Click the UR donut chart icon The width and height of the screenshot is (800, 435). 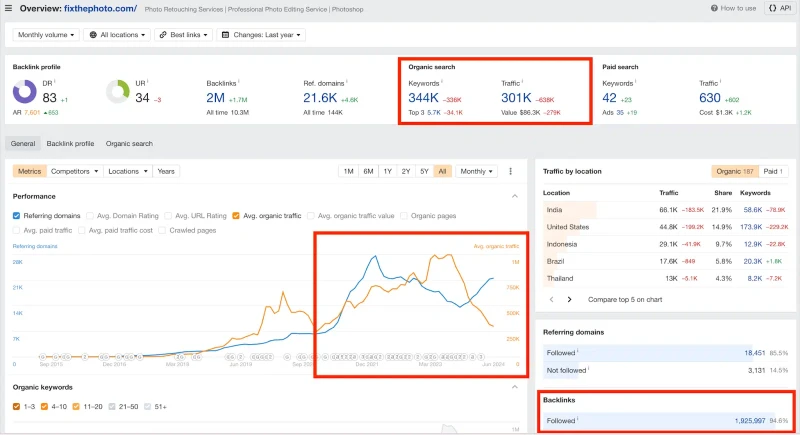118,92
